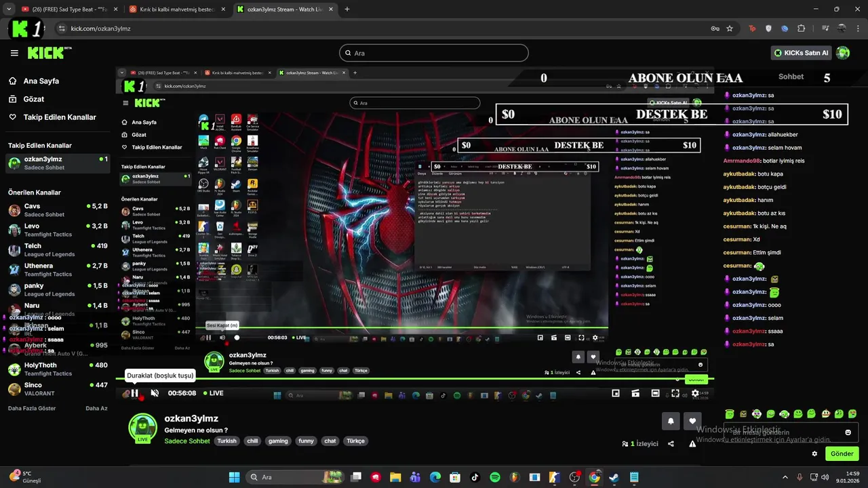Click KICKs Satın Al button
This screenshot has height=488, width=868.
(x=802, y=53)
